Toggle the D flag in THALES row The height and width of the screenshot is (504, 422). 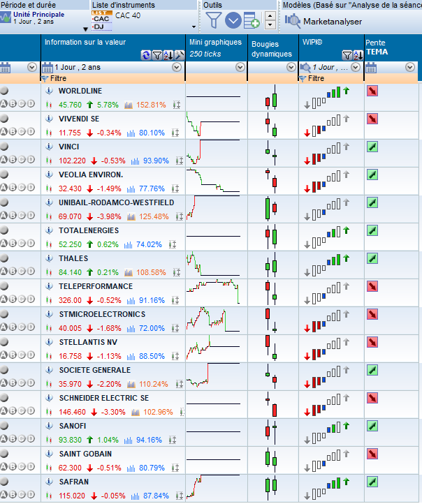(31, 272)
